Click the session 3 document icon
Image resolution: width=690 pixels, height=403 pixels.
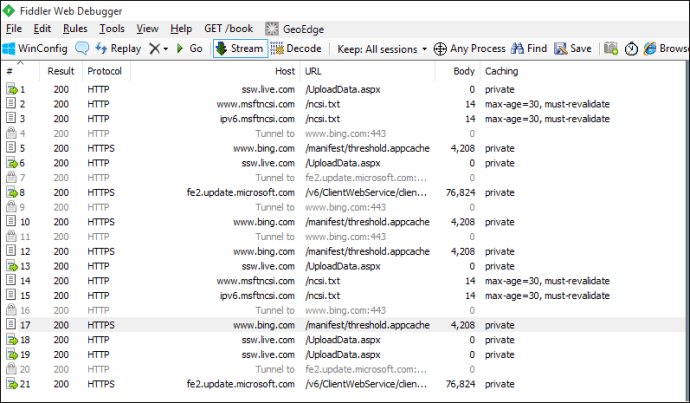pyautogui.click(x=11, y=118)
